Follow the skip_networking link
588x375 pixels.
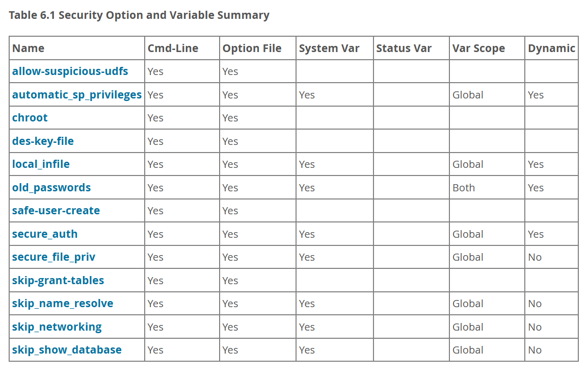click(57, 327)
